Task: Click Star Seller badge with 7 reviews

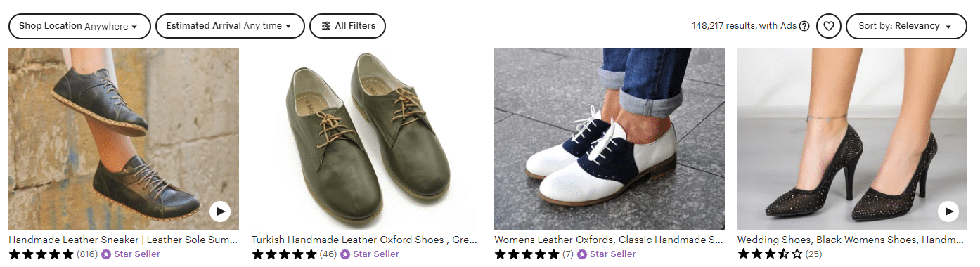Action: [x=607, y=254]
